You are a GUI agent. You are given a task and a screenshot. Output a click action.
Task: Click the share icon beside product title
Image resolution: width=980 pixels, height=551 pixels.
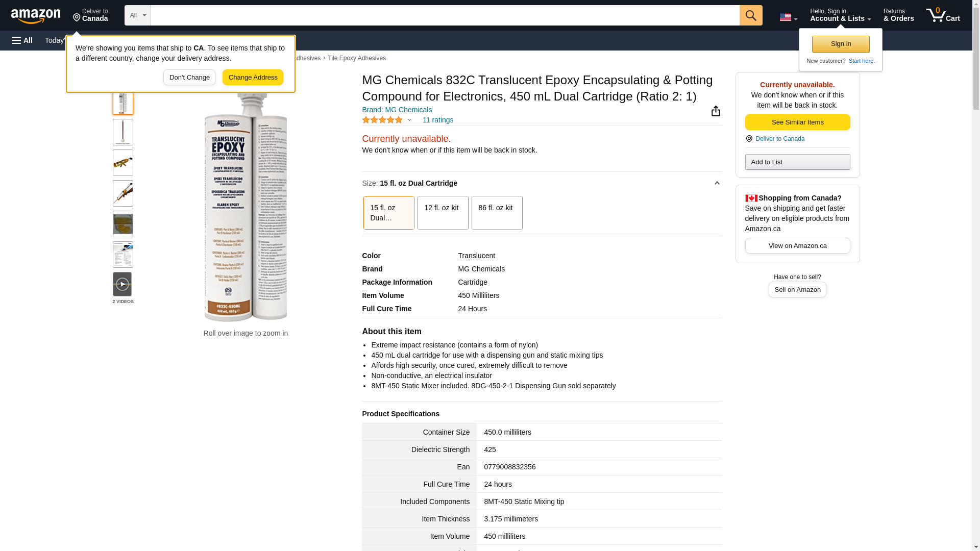pos(716,111)
